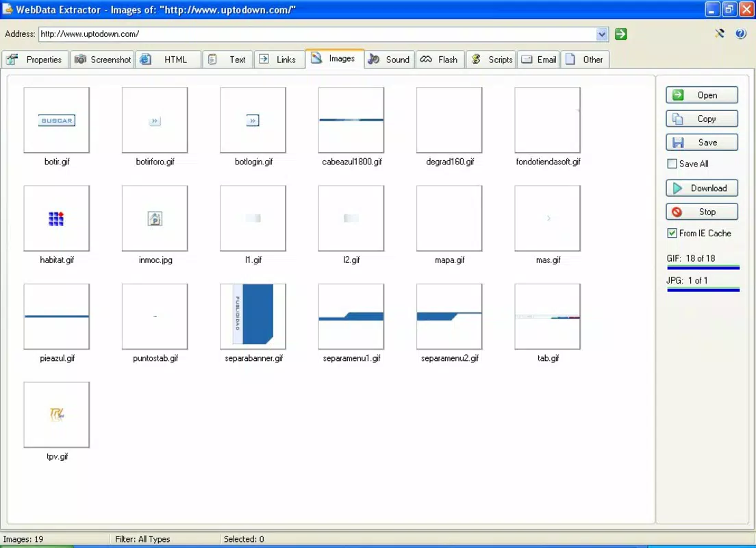
Task: Select the separamenu1.gif thumbnail
Action: (351, 316)
